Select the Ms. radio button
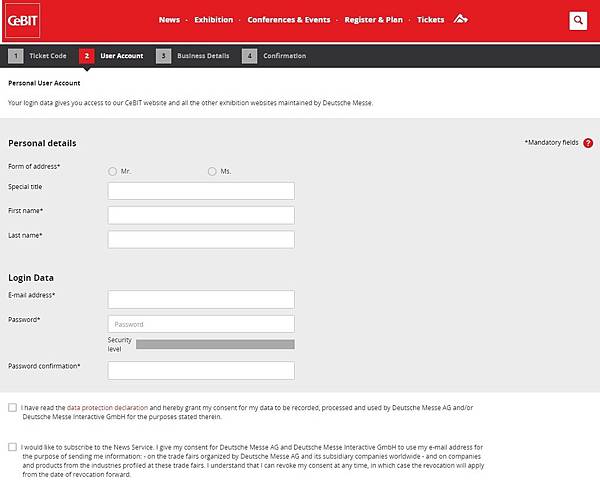Screen dimensions: 600x480 [212, 171]
